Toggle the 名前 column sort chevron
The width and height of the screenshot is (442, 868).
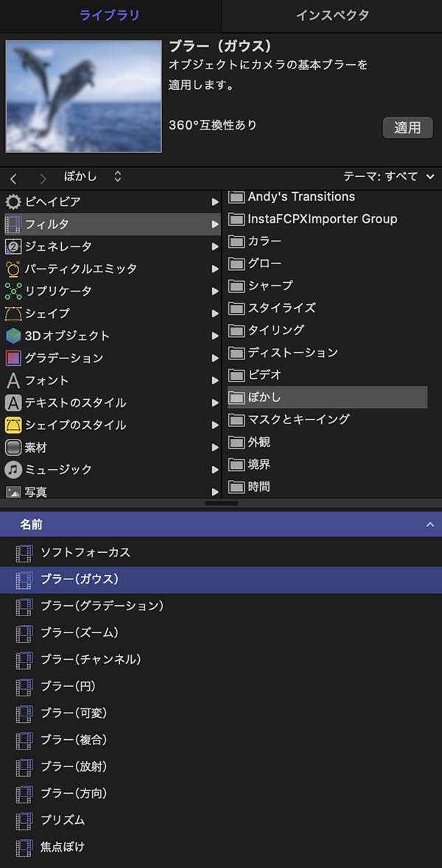(429, 525)
